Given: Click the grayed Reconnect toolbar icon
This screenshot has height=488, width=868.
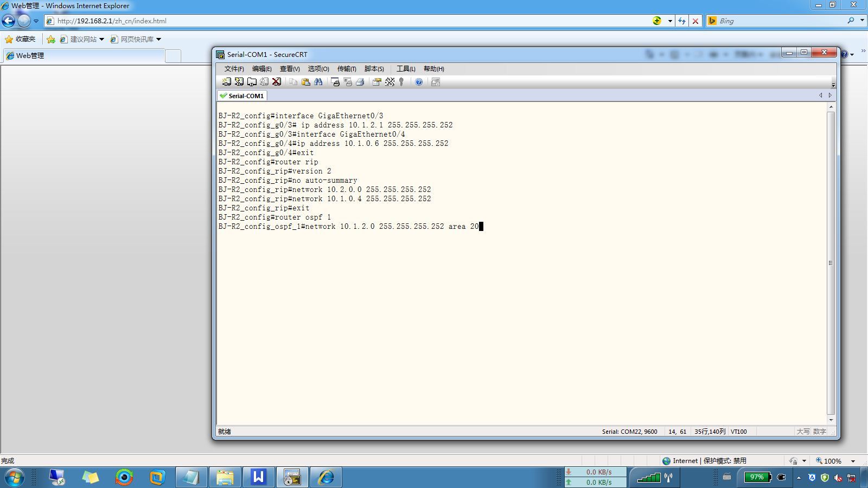Looking at the screenshot, I should [x=264, y=82].
